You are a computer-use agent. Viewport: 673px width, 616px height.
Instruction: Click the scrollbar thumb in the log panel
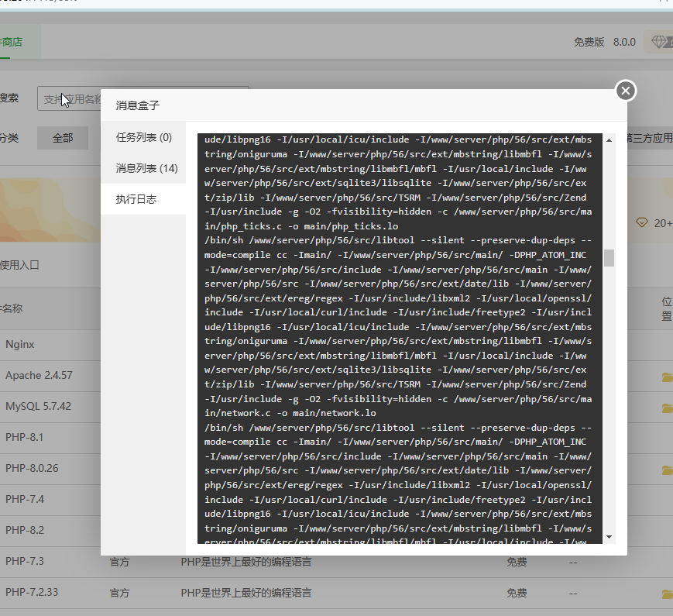click(609, 258)
